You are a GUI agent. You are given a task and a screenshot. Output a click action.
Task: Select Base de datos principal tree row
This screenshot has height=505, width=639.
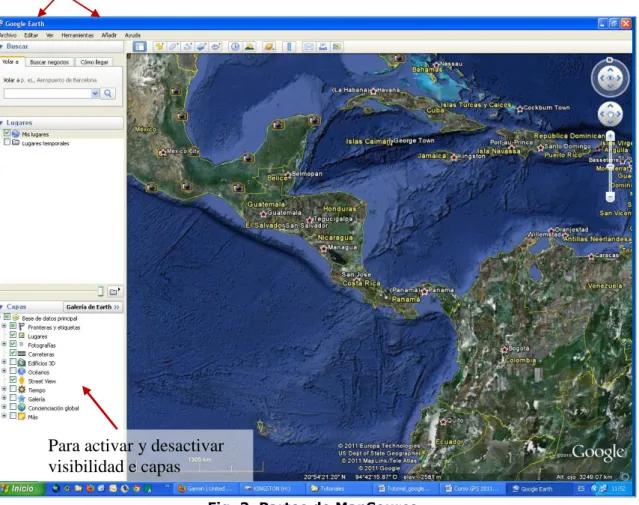(x=49, y=318)
